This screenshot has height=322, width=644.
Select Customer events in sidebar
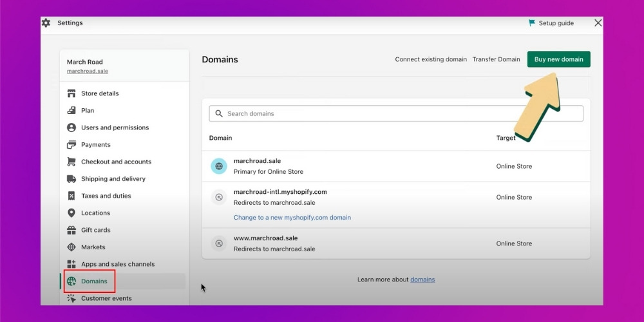[106, 298]
